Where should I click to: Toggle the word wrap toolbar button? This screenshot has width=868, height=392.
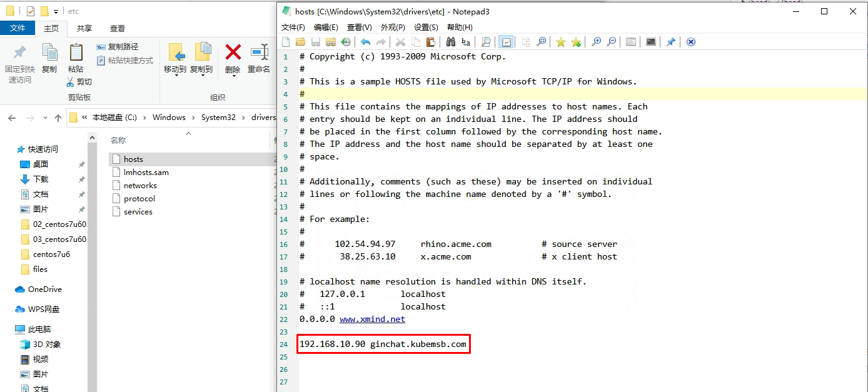tap(506, 42)
